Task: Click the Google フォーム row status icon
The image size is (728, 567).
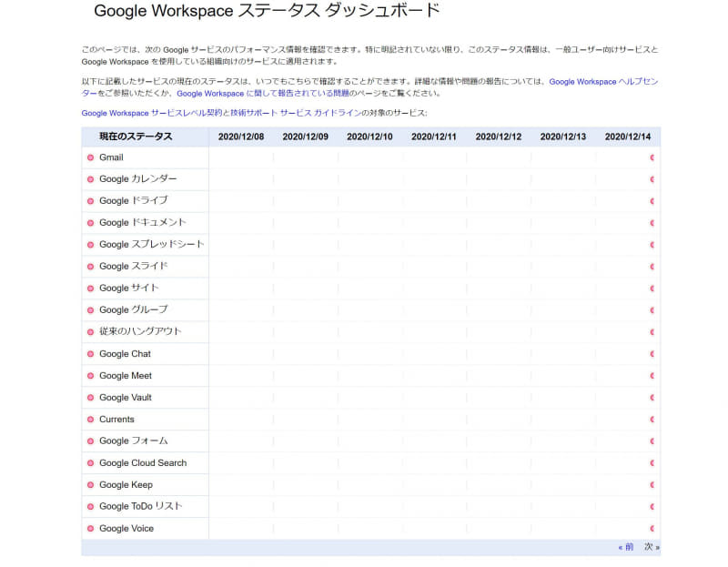Action: 90,441
